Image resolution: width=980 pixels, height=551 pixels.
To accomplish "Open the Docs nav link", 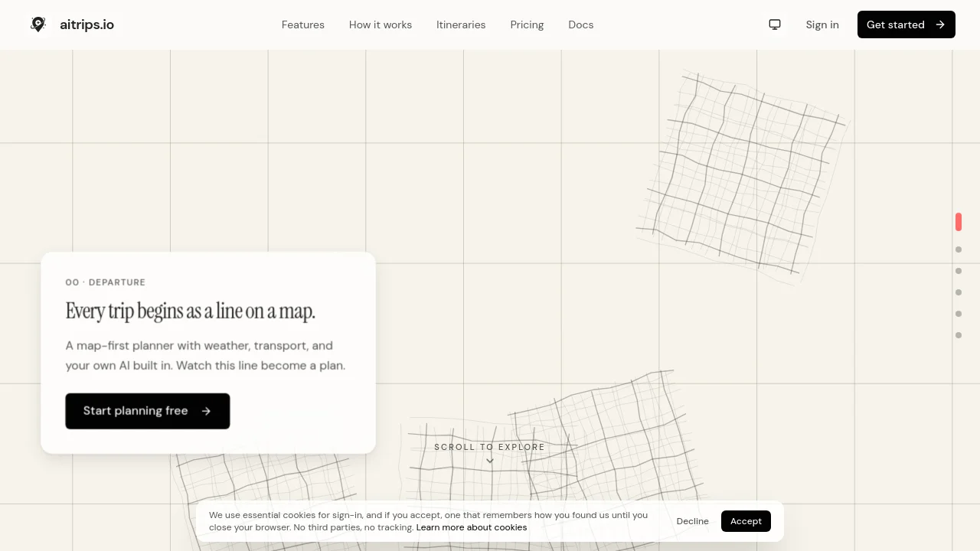I will 581,24.
